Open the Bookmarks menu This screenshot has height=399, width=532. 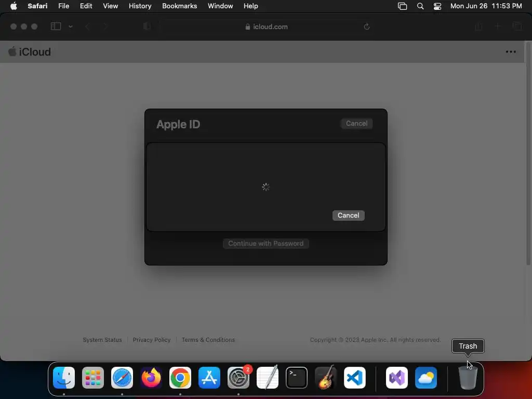coord(179,6)
